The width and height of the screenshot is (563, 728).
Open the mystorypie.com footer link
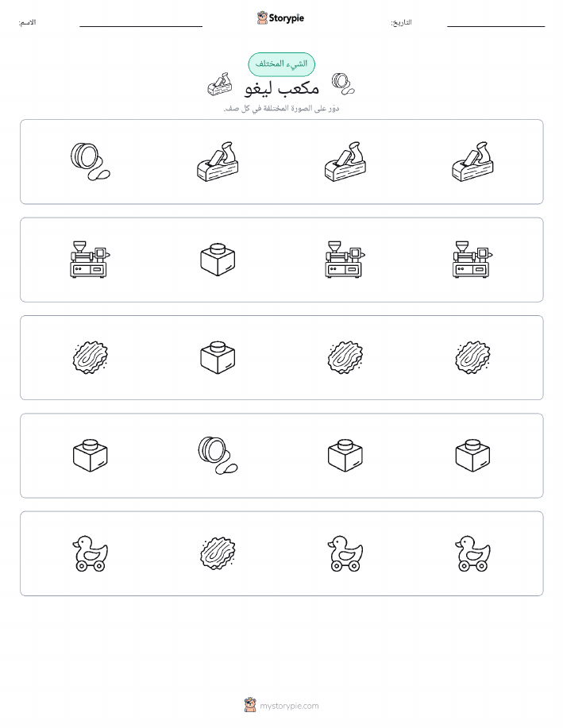pyautogui.click(x=289, y=706)
